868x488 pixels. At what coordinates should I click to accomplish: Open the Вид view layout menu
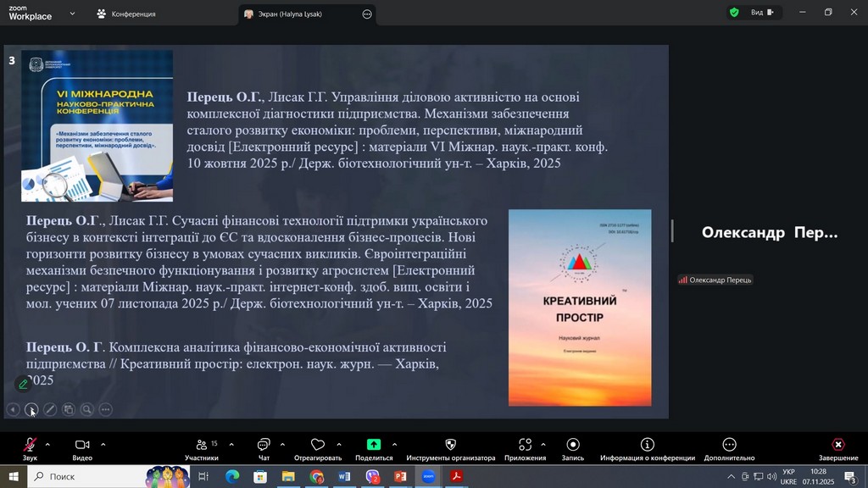tap(757, 13)
